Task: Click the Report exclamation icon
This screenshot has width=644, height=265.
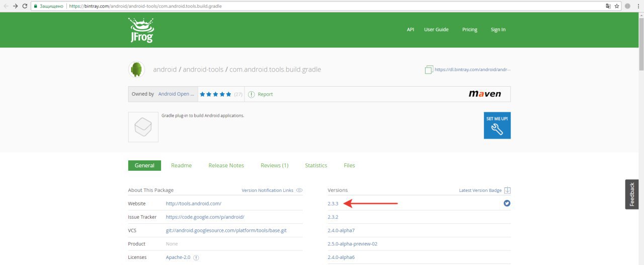Action: coord(252,94)
